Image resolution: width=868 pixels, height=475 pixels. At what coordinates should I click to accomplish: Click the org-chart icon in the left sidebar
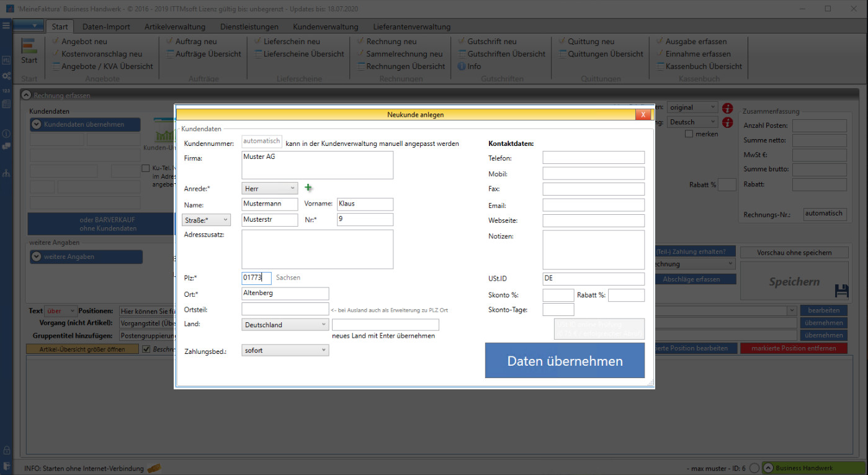(x=6, y=173)
